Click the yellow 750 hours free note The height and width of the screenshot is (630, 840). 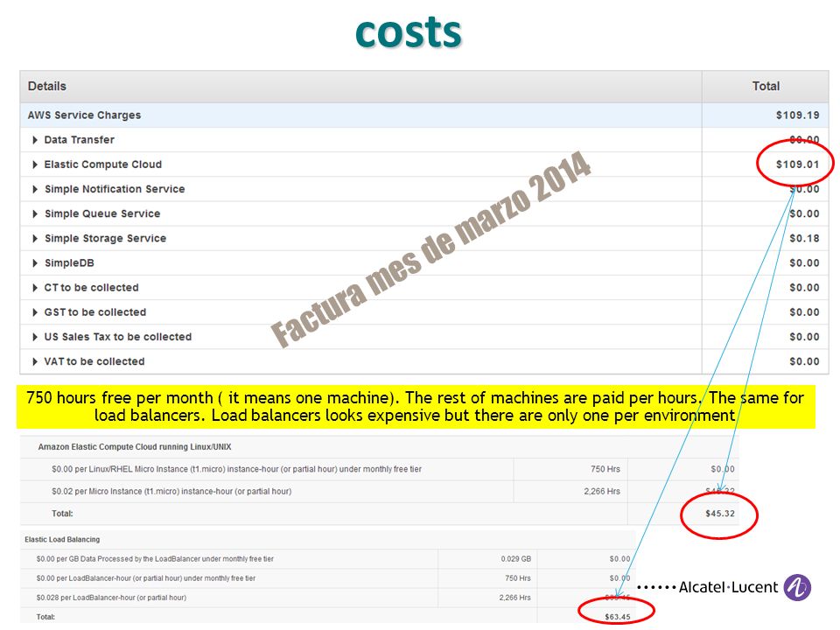click(x=416, y=407)
